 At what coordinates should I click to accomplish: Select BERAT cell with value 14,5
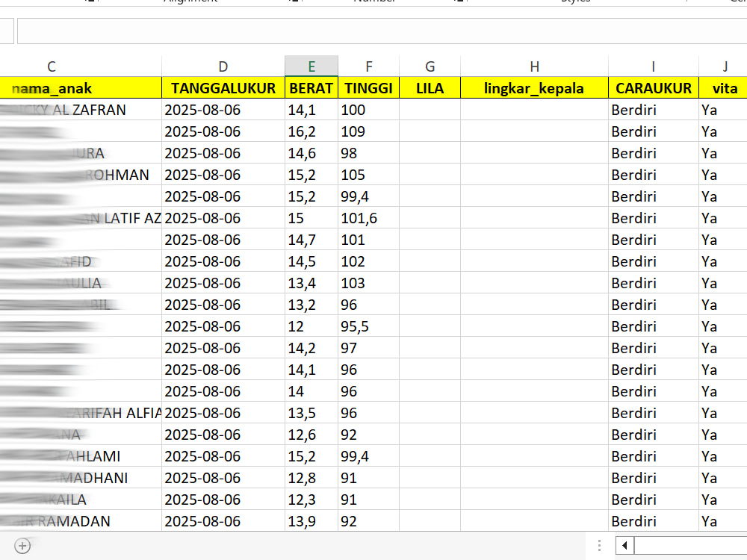click(311, 261)
